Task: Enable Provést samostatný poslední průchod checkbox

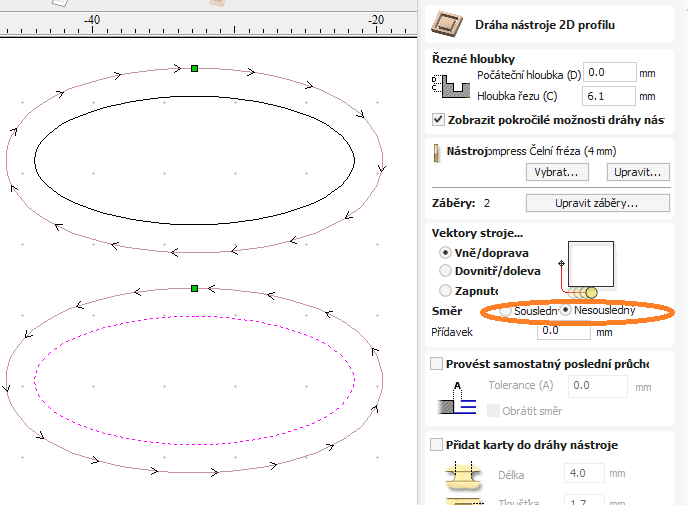Action: [x=436, y=363]
